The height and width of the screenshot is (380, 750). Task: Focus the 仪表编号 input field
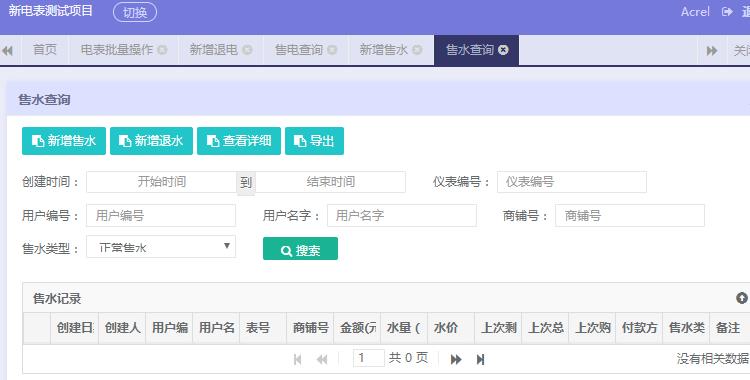pos(572,182)
